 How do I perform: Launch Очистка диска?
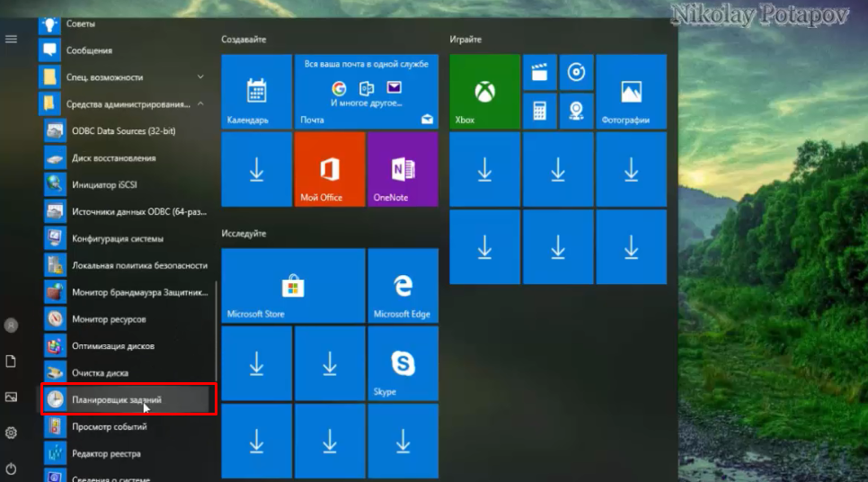pos(127,373)
